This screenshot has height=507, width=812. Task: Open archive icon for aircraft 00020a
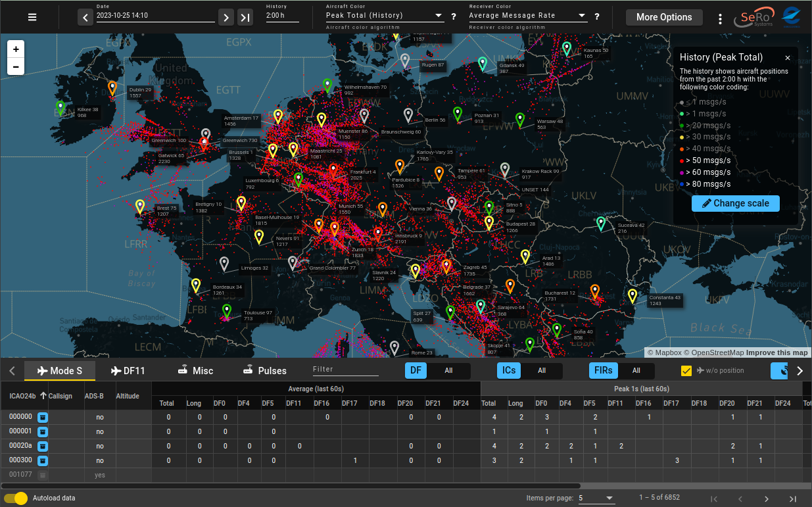[x=43, y=446]
